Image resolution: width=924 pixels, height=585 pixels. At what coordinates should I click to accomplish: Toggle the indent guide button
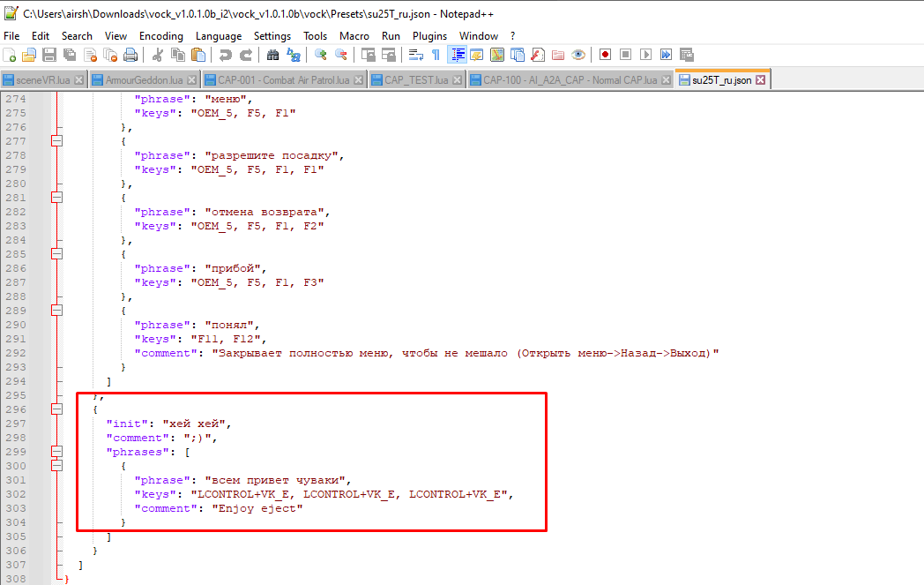[457, 55]
